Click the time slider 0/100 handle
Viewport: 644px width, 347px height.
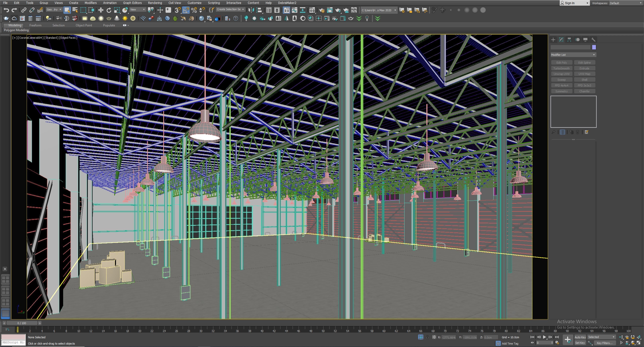(x=22, y=323)
